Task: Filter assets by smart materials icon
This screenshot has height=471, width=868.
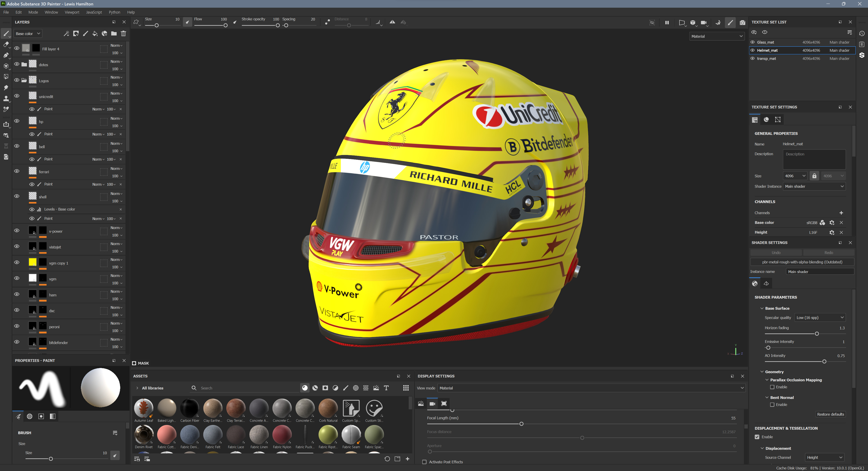Action: point(315,388)
